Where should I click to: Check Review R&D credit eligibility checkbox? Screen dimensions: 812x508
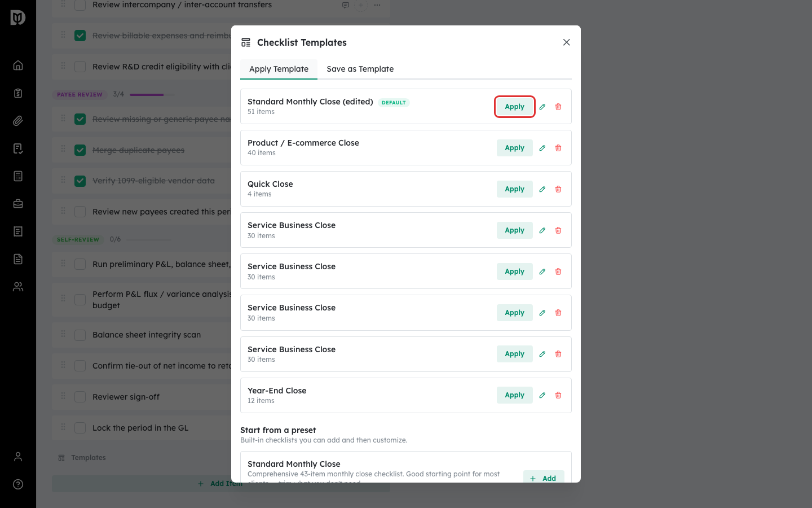coord(80,67)
